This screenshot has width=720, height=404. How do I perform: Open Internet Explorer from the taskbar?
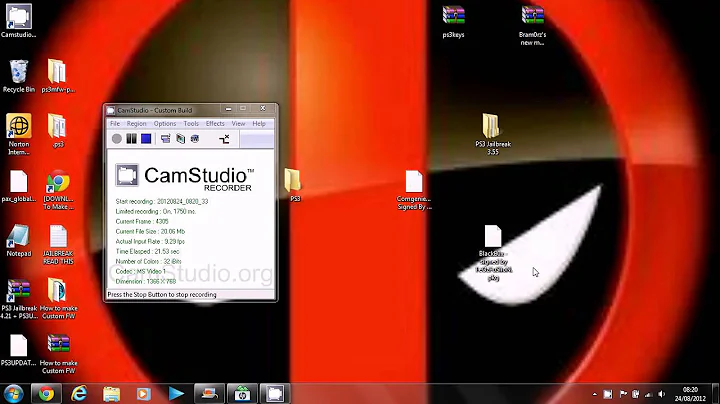coord(79,393)
